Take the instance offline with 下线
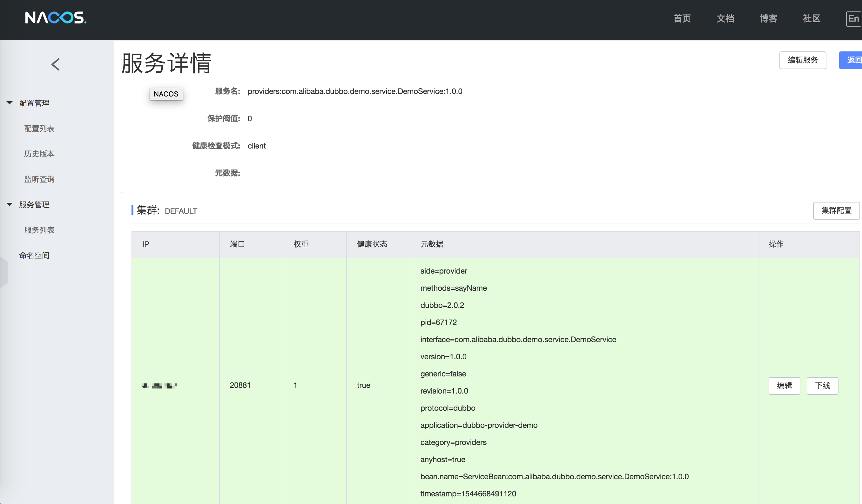The image size is (862, 504). [x=822, y=386]
